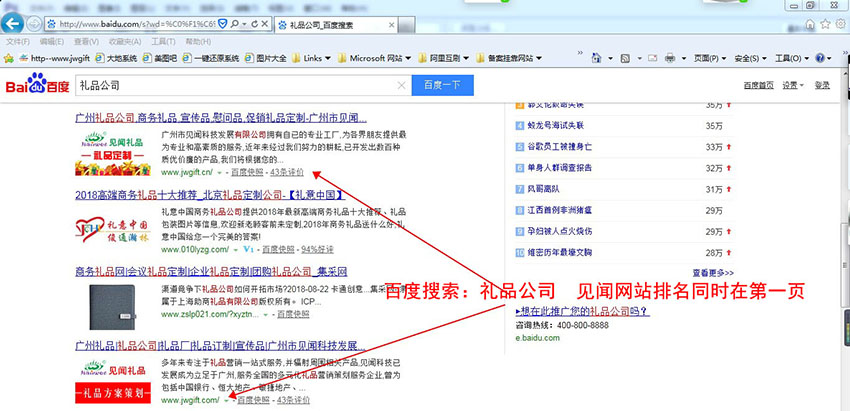Viewport: 850px width, 411px height.
Task: Refresh the page with the reload icon
Action: (254, 24)
